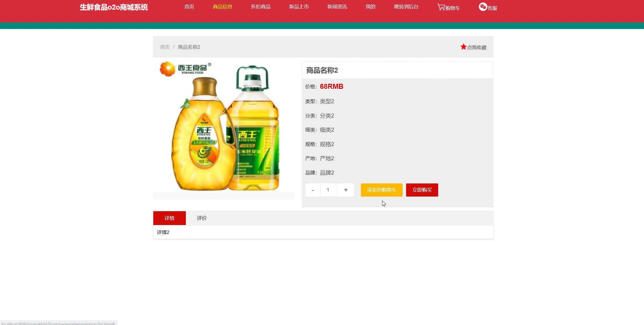Increase quantity with the plus button
This screenshot has height=325, width=644.
[x=346, y=190]
